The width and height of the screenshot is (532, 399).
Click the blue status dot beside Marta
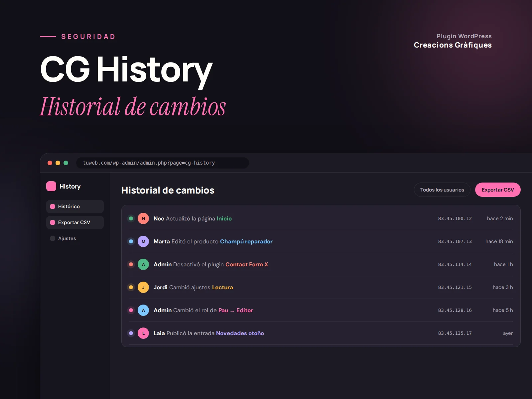coord(131,241)
